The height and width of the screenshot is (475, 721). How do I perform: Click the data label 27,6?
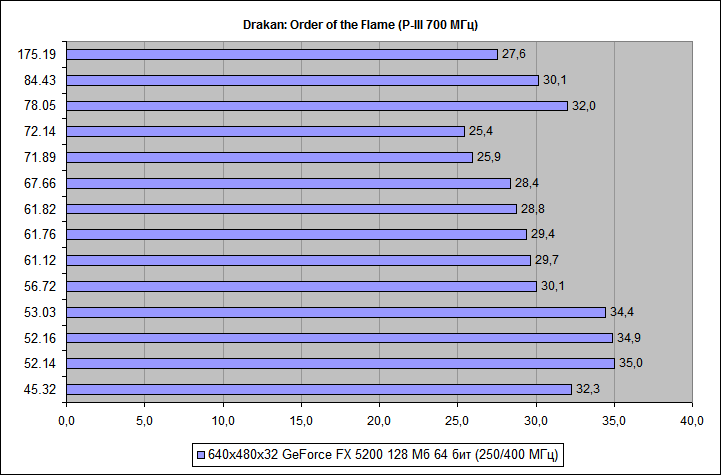(x=514, y=54)
